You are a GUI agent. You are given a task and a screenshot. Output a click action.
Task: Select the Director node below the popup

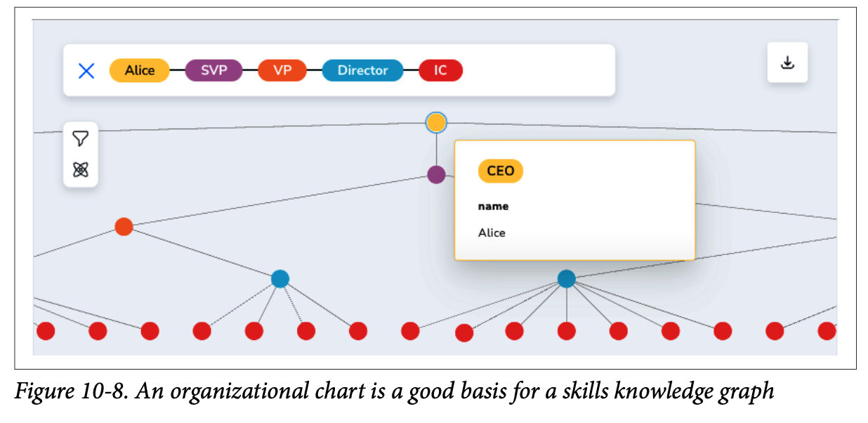click(x=567, y=279)
